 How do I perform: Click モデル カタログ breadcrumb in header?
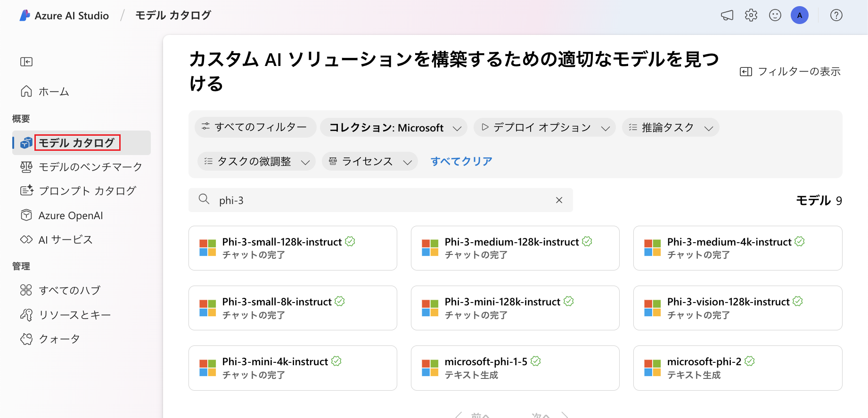(x=173, y=16)
